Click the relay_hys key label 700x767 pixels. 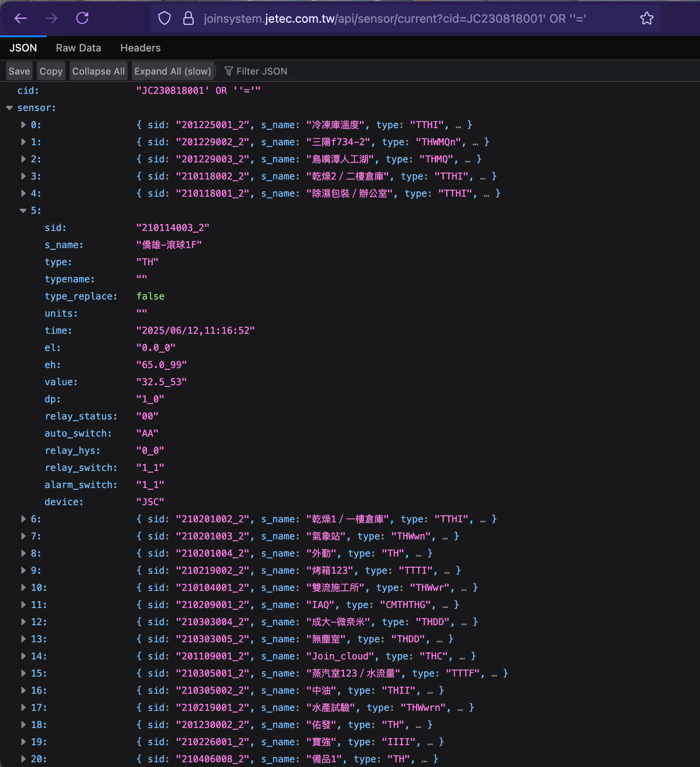click(x=72, y=450)
